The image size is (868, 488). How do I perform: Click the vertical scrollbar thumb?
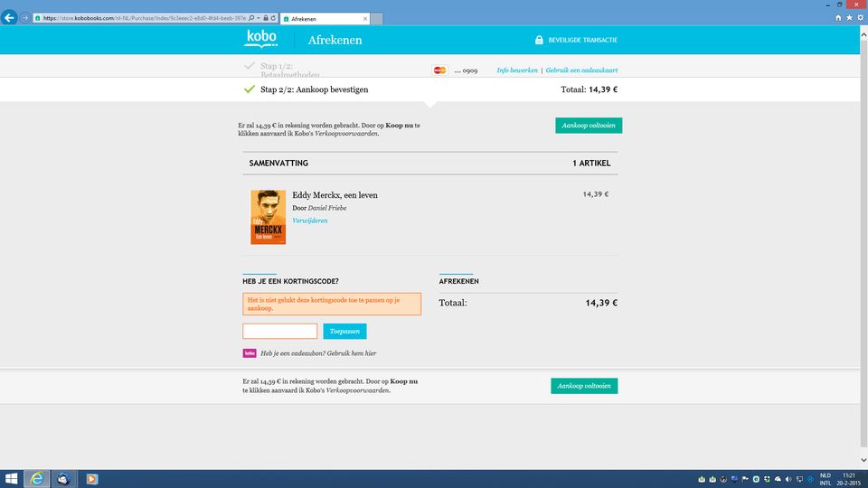coord(863,243)
